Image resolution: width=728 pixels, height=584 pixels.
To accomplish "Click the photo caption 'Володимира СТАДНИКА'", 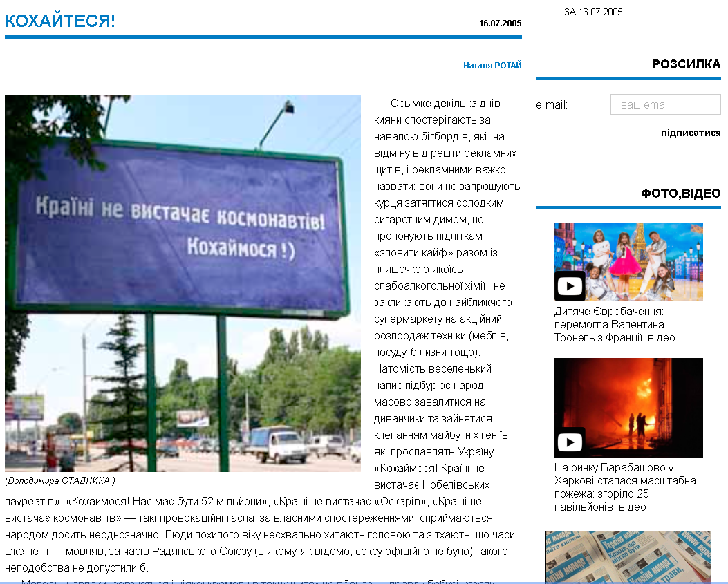I will pos(60,480).
